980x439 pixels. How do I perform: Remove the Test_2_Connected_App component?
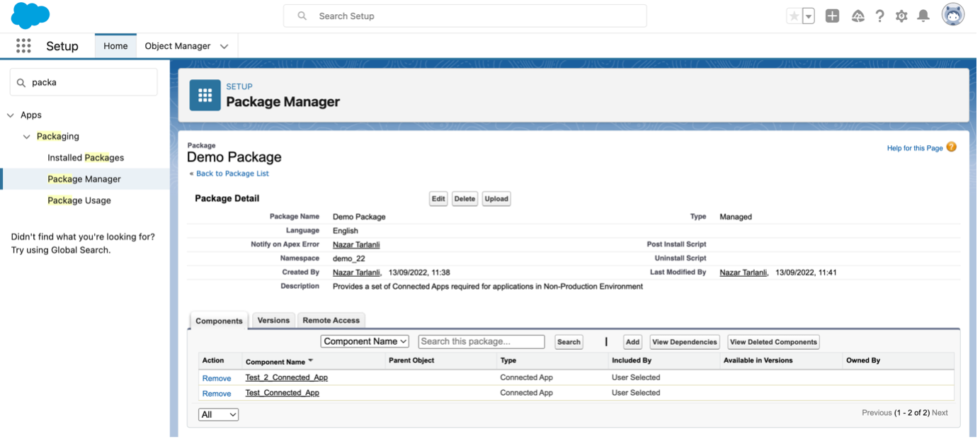pyautogui.click(x=217, y=378)
